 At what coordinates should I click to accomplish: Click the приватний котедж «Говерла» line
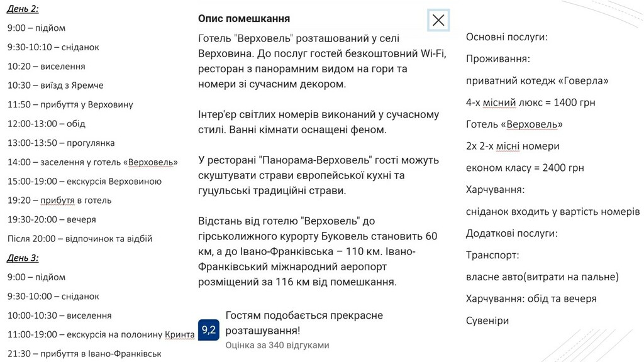[x=537, y=80]
